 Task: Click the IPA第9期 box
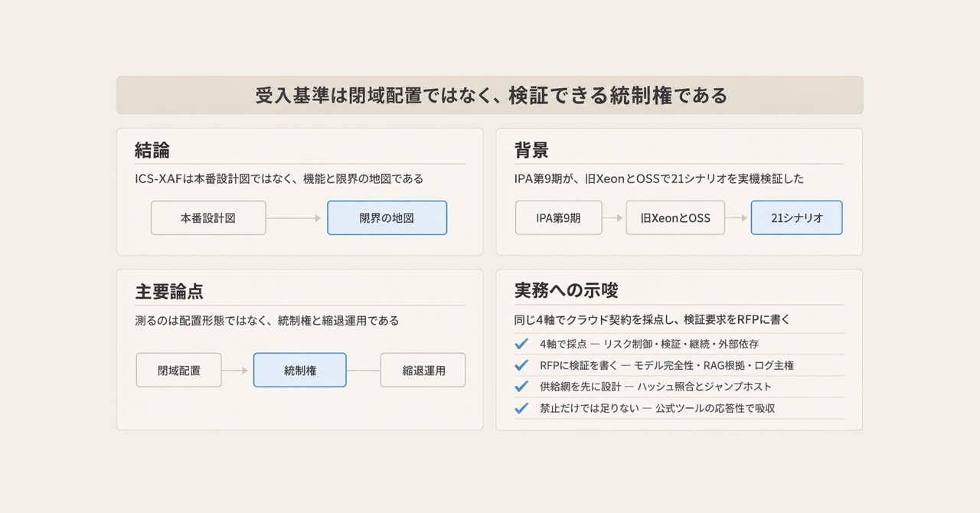tap(558, 217)
